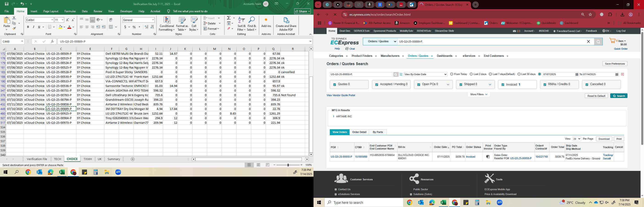Toggle the Invoiced checkbox
This screenshot has width=644, height=207.
point(503,85)
